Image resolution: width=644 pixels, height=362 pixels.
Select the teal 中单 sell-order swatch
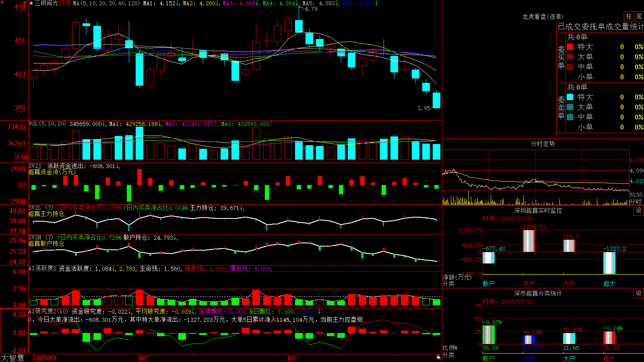570,117
